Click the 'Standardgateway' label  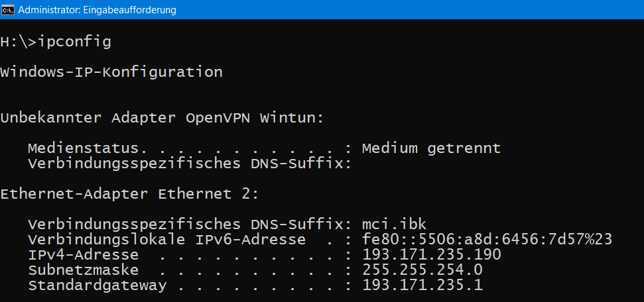tap(97, 285)
